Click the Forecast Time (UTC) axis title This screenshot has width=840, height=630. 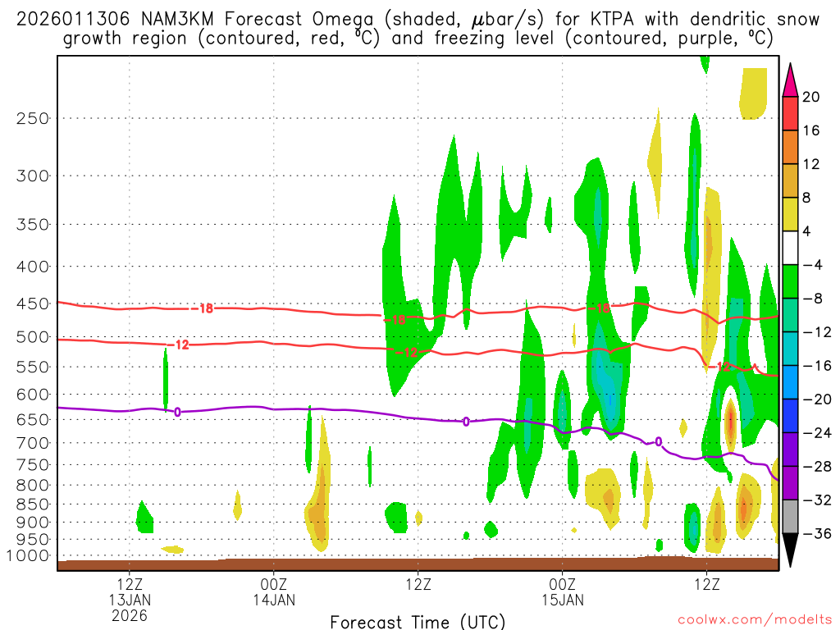418,622
